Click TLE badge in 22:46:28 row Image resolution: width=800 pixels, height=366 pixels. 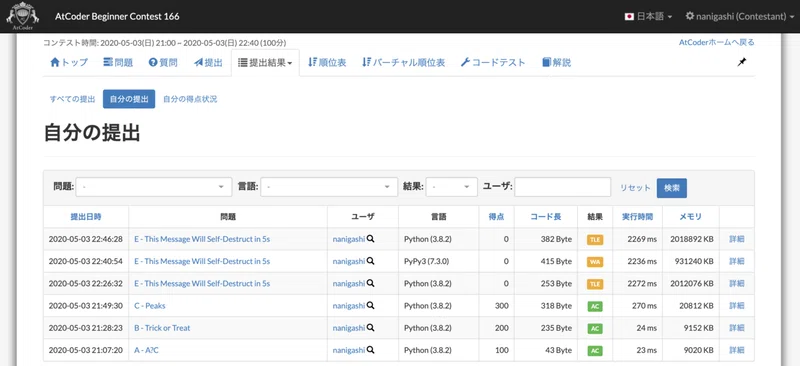coord(595,239)
